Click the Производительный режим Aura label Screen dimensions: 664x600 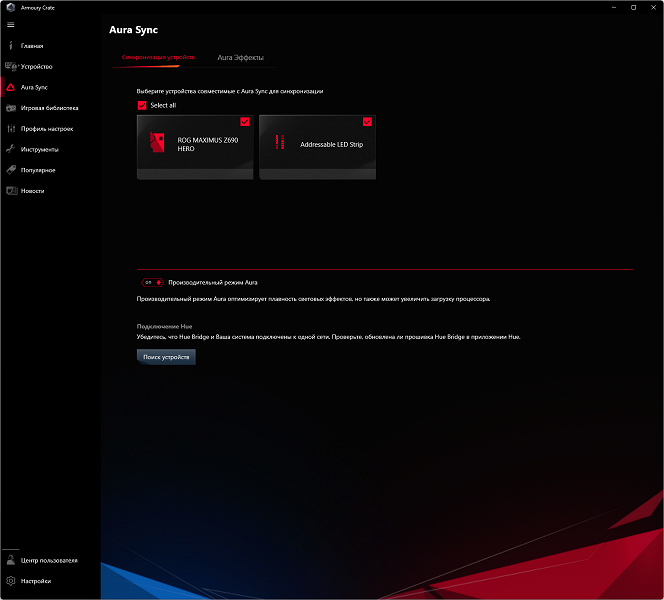point(213,282)
